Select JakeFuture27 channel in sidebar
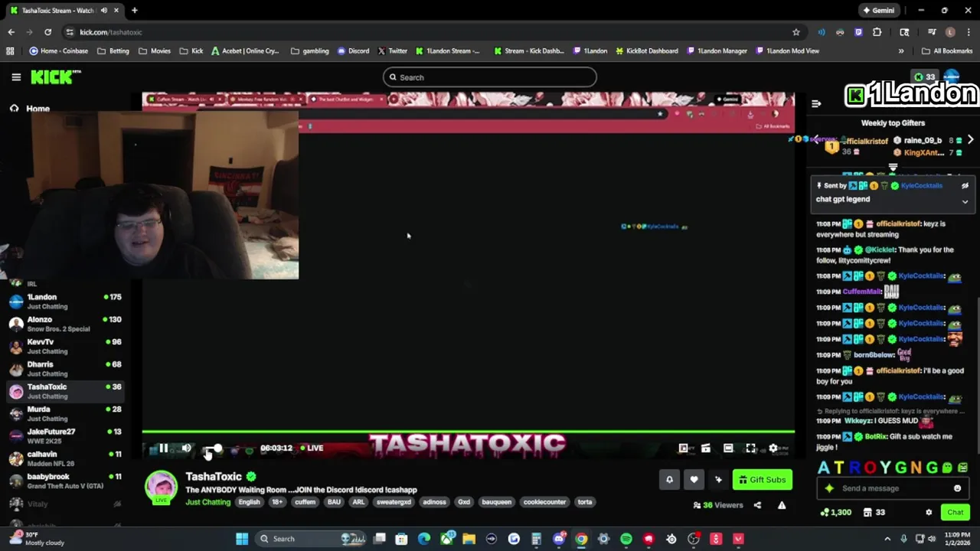Image resolution: width=980 pixels, height=551 pixels. pyautogui.click(x=66, y=436)
